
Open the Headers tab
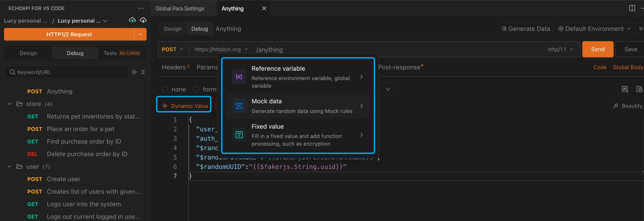[x=175, y=67]
